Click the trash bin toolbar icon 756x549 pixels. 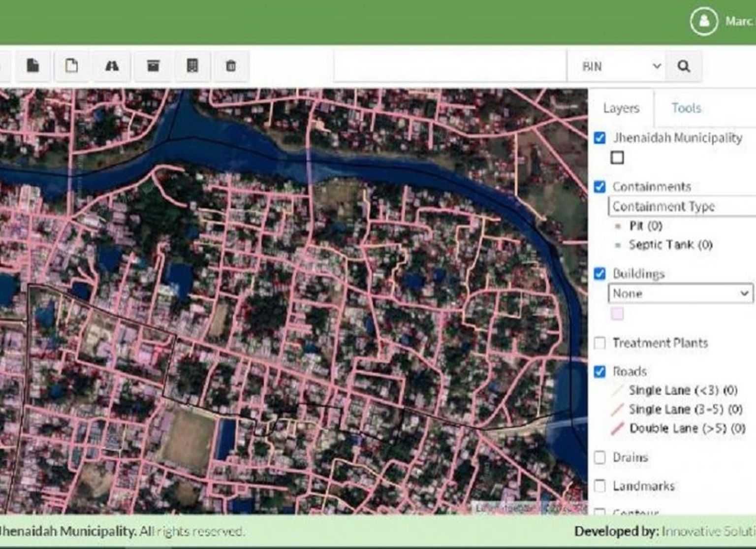tap(231, 65)
